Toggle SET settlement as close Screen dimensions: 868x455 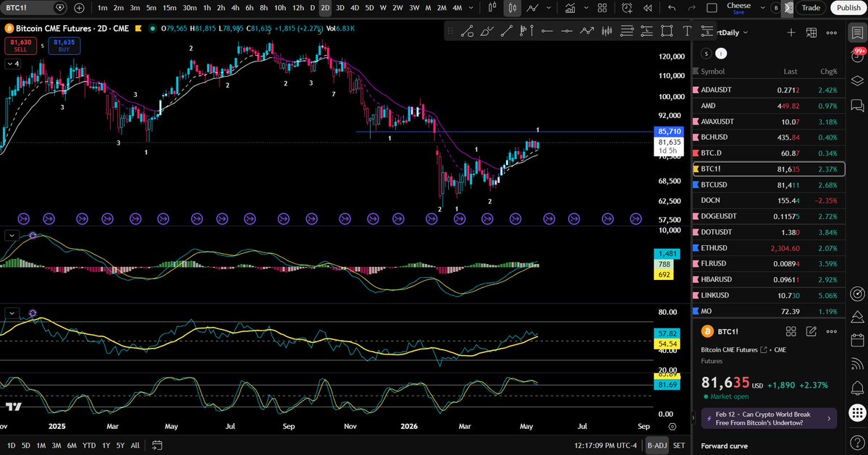coord(678,445)
